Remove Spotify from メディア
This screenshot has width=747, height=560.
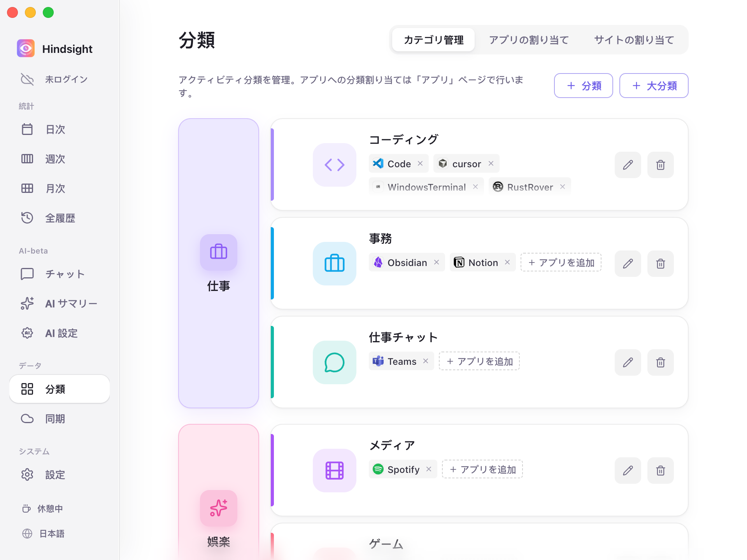[x=429, y=469]
